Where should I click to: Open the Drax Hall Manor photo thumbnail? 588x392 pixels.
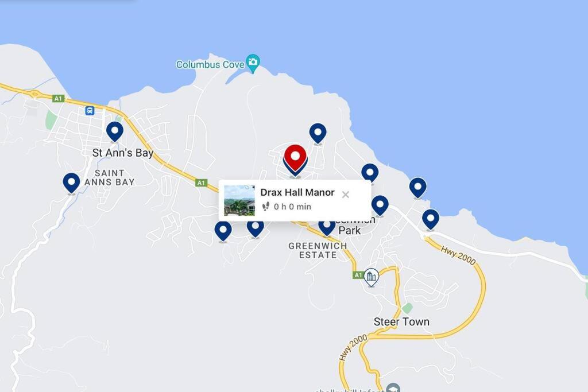click(x=239, y=200)
